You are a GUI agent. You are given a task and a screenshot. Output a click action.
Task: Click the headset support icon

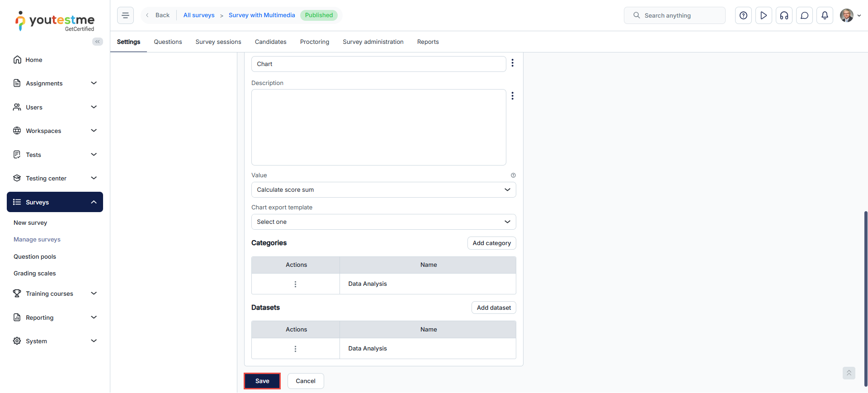[x=784, y=15]
